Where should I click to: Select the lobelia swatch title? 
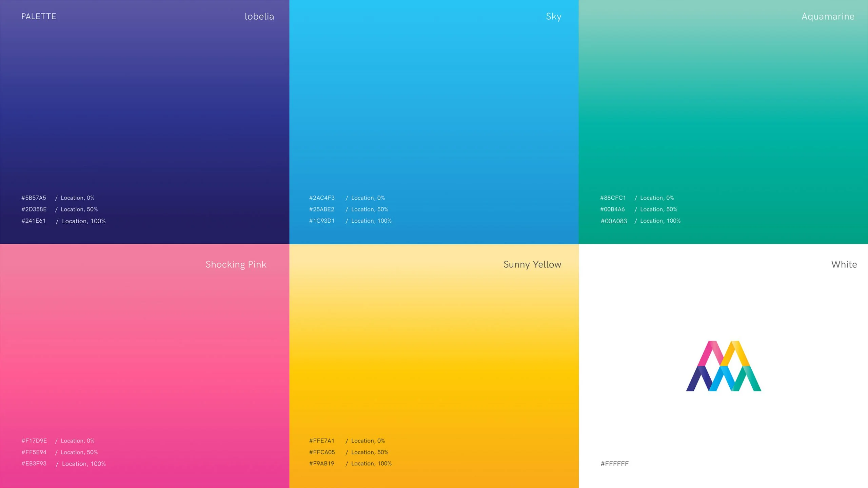tap(259, 16)
